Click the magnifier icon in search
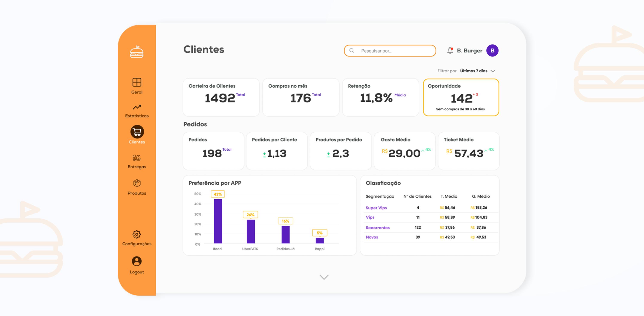The width and height of the screenshot is (644, 316). 352,50
